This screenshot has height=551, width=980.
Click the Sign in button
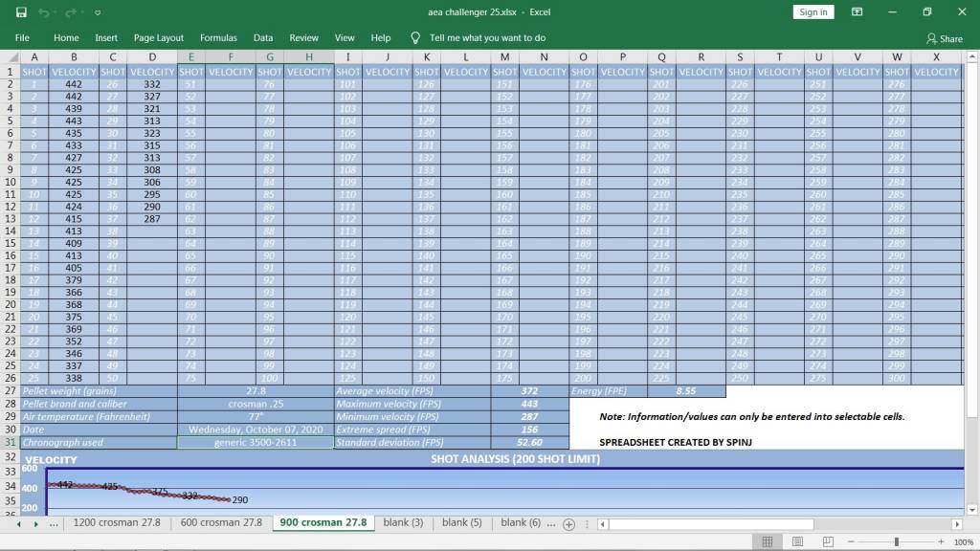pos(813,11)
